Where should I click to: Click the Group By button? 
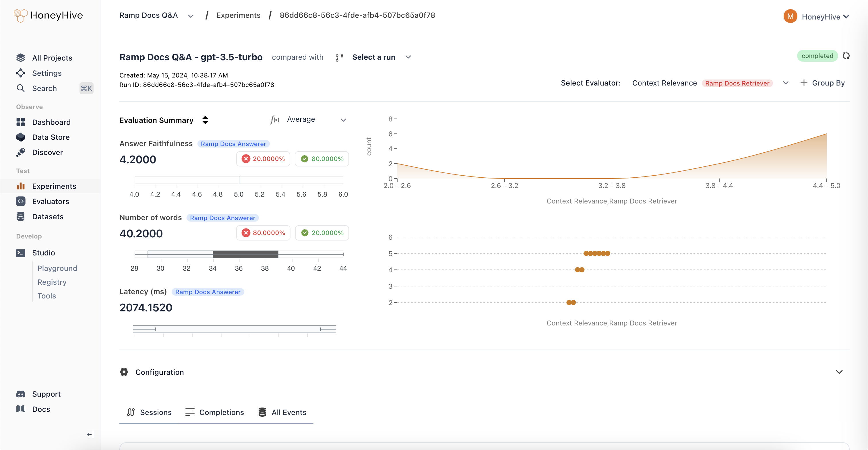pyautogui.click(x=823, y=83)
